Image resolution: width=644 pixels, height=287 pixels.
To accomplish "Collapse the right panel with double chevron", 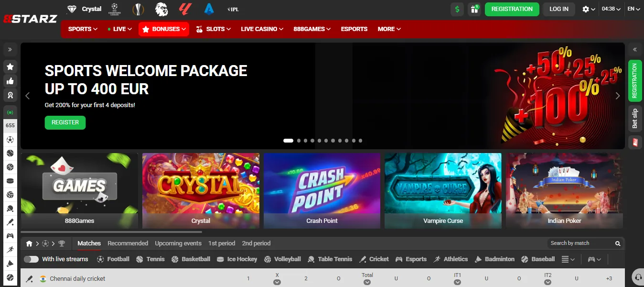I will pyautogui.click(x=635, y=49).
